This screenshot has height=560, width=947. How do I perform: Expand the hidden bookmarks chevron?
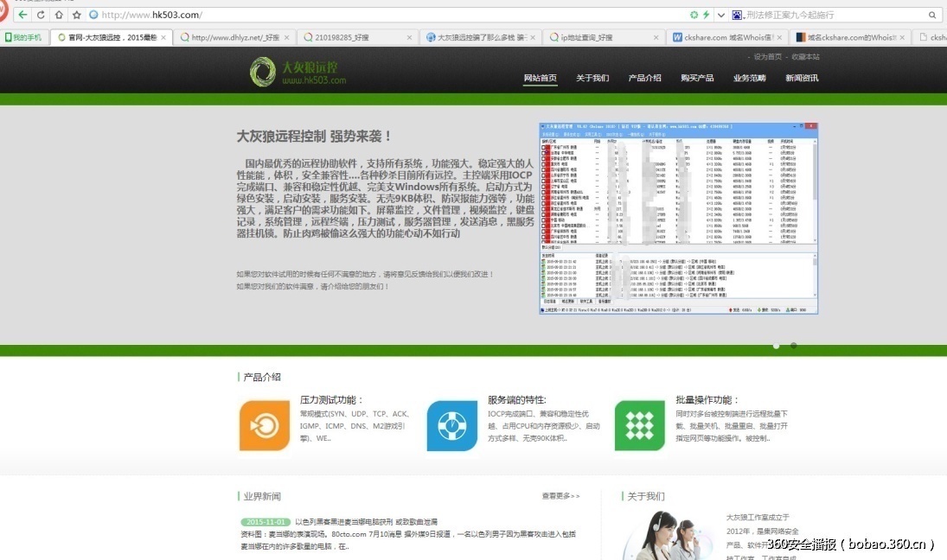pos(720,15)
